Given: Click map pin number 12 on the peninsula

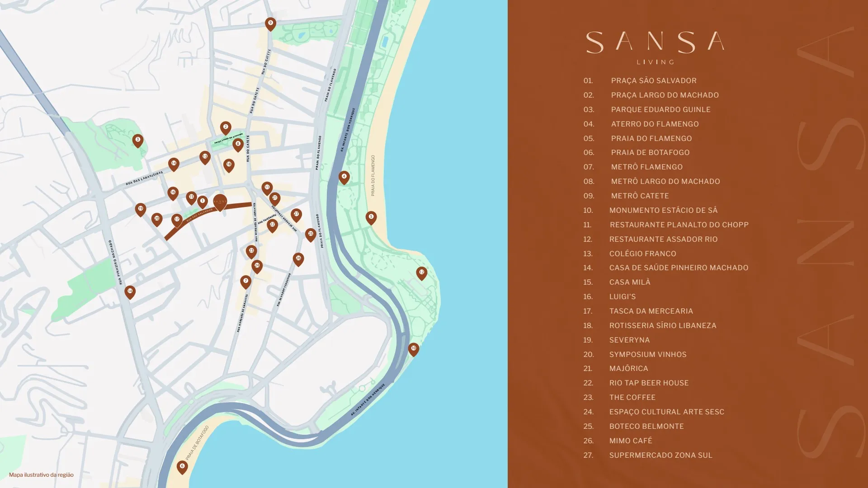Looking at the screenshot, I should (x=421, y=273).
